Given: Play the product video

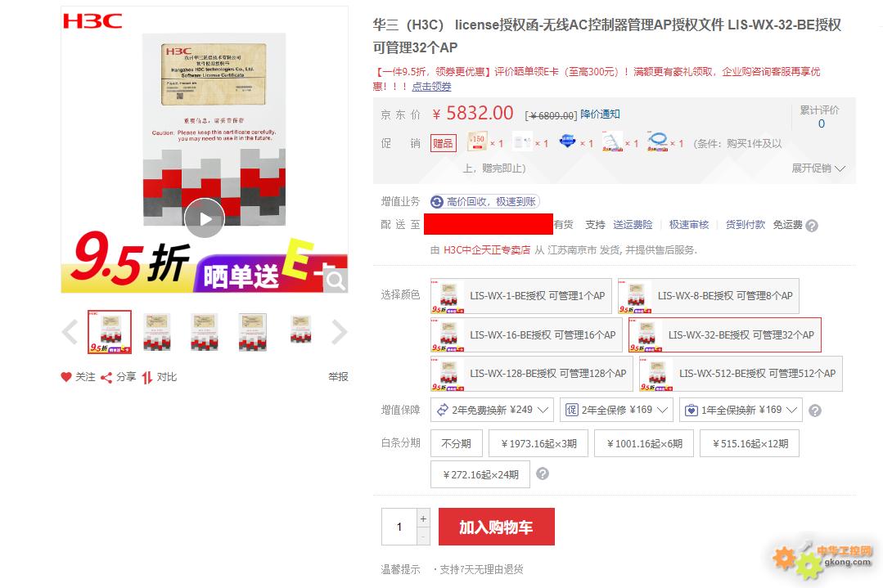Looking at the screenshot, I should (205, 218).
